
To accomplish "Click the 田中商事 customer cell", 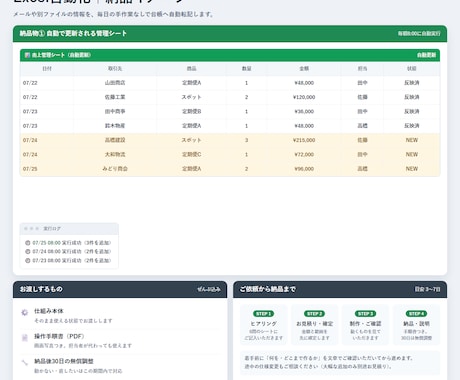I will tap(115, 111).
